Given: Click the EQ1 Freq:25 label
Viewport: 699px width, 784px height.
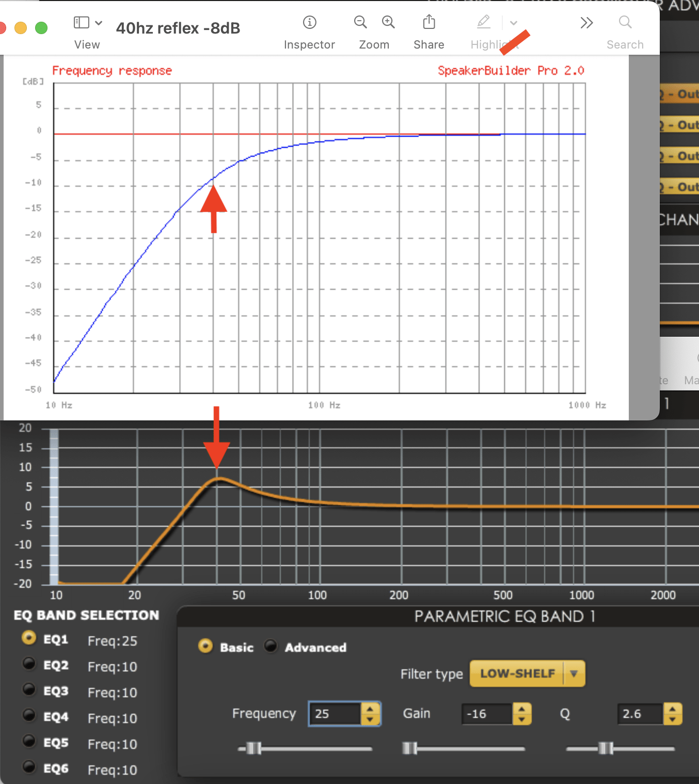Looking at the screenshot, I should [x=113, y=641].
